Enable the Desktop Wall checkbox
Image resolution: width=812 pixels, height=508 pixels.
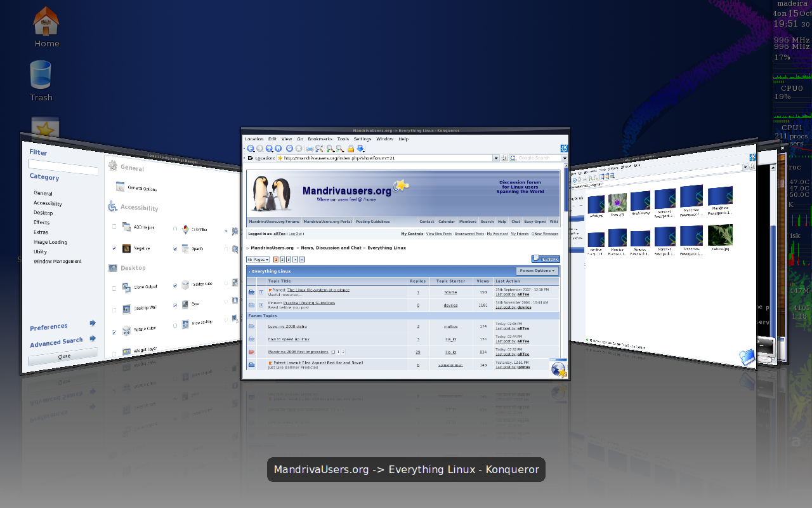[114, 311]
